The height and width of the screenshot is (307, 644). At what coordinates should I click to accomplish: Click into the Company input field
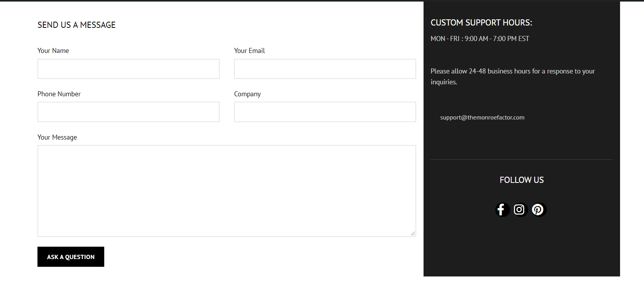(x=325, y=112)
